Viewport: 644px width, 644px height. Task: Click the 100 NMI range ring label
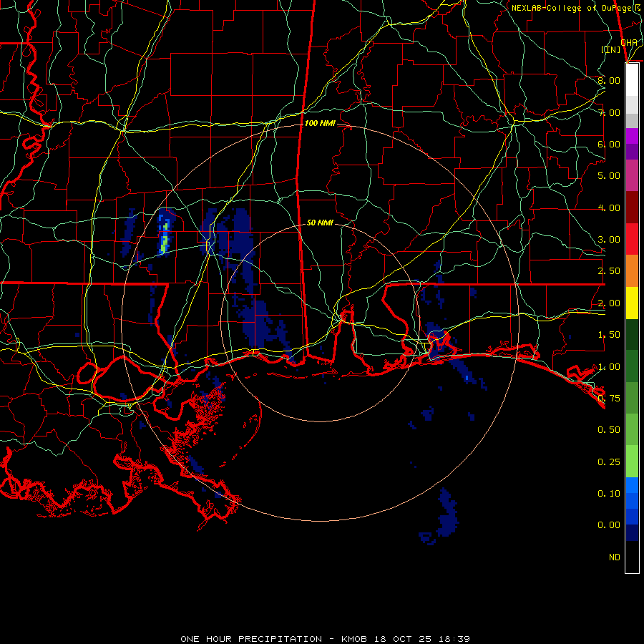[x=320, y=123]
